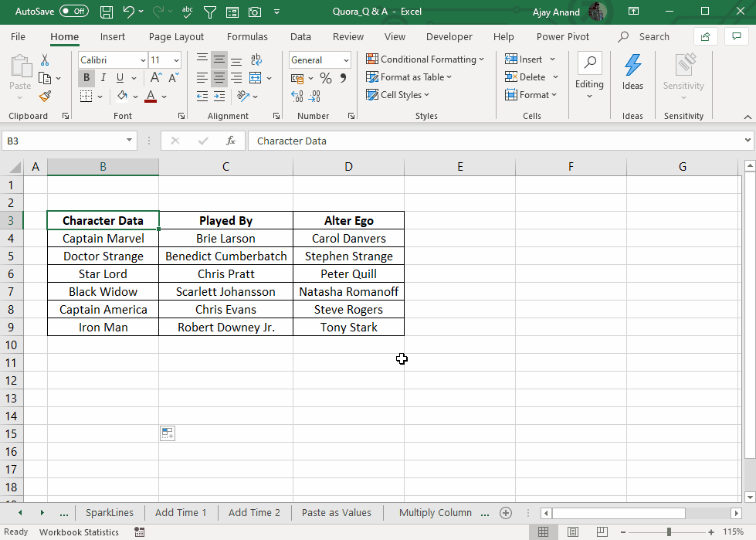The image size is (756, 540).
Task: Apply the Fill Color bucket swatch
Action: click(123, 96)
